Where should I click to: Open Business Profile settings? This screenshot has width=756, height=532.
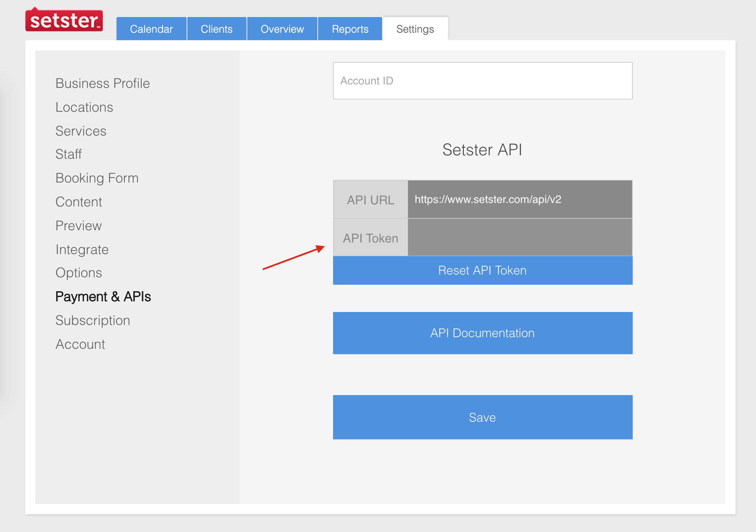point(103,83)
